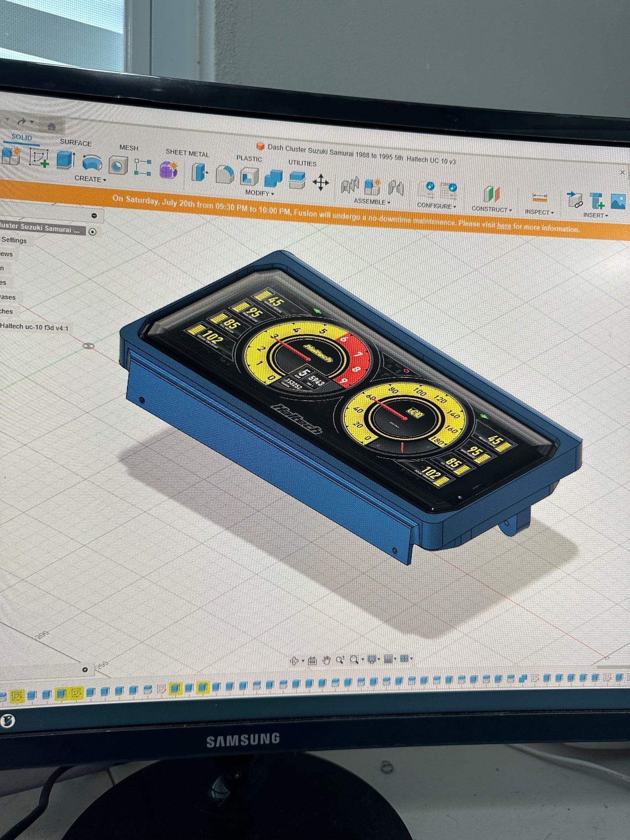Select the New Component tool

pos(10,156)
